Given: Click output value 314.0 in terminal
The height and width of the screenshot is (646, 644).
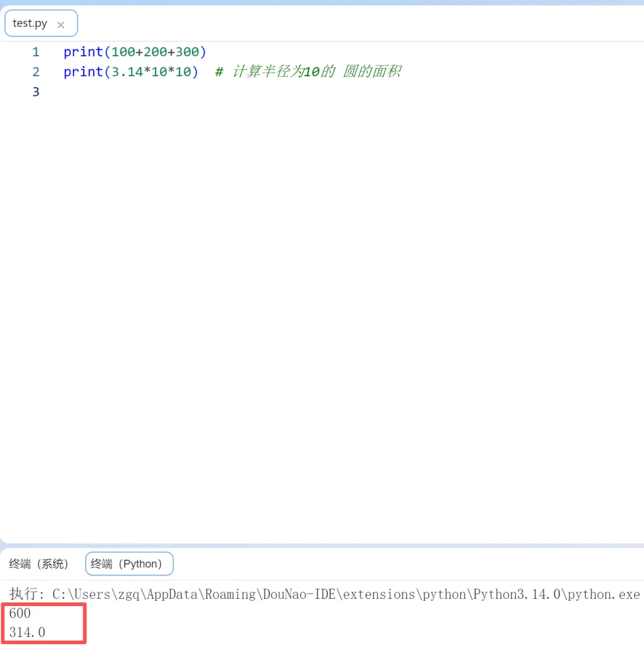Looking at the screenshot, I should pos(27,632).
